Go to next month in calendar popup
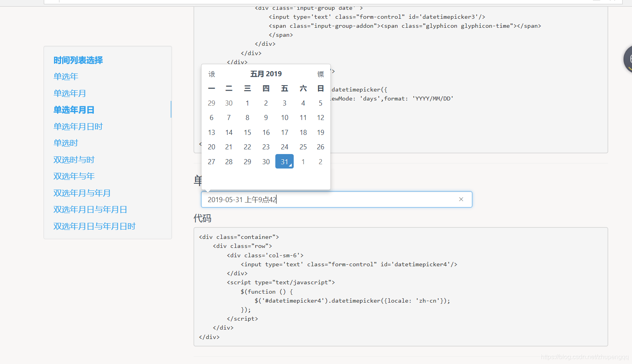 click(x=321, y=74)
